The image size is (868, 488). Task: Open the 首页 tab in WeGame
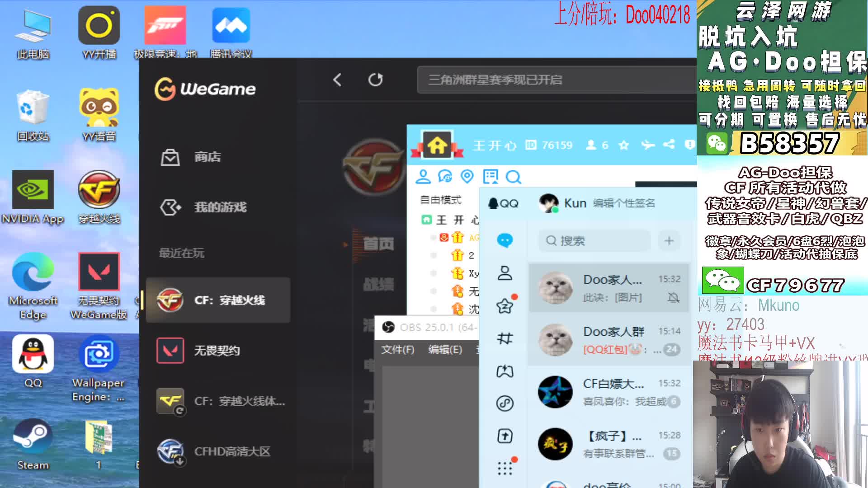379,244
